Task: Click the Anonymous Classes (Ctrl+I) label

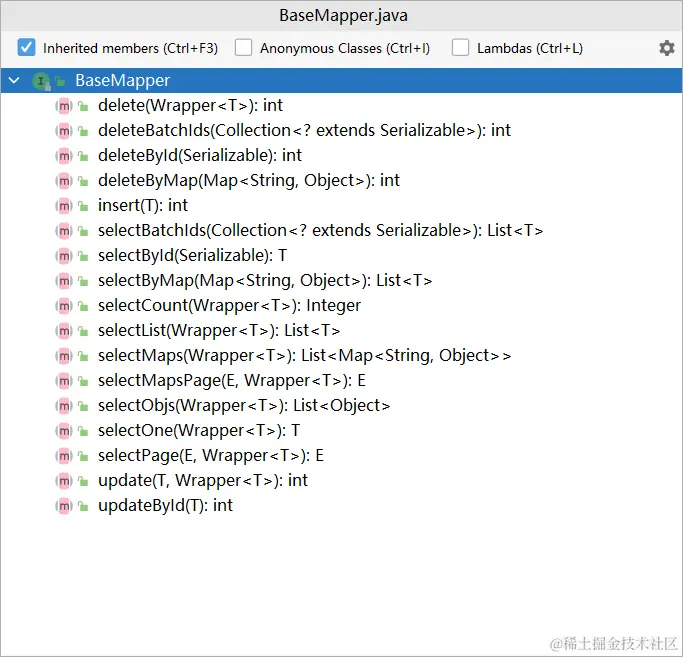Action: click(345, 48)
